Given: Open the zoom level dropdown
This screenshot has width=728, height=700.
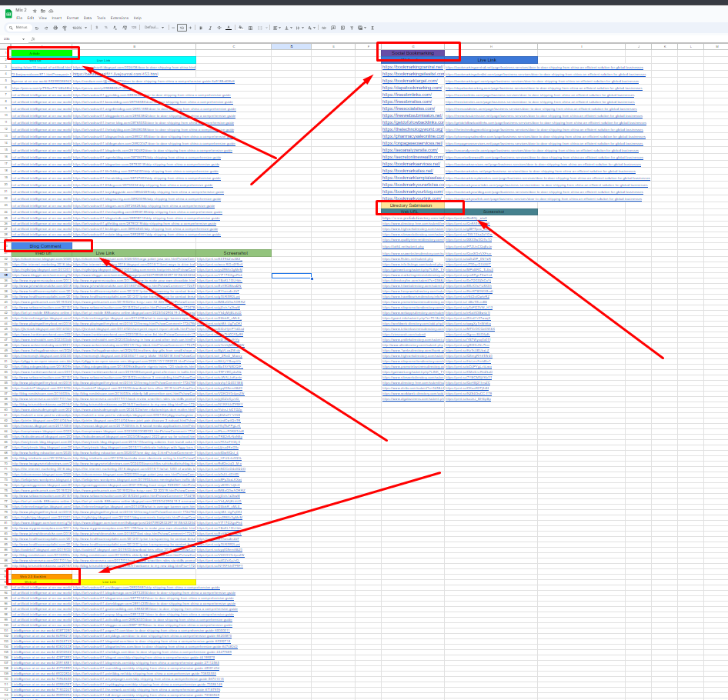Looking at the screenshot, I should (x=78, y=27).
